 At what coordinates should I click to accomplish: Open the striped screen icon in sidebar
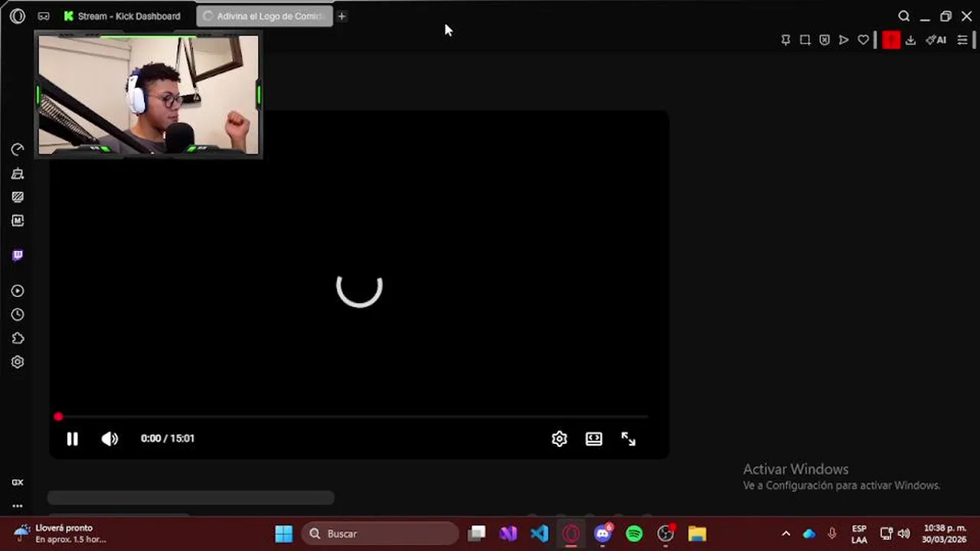click(18, 197)
